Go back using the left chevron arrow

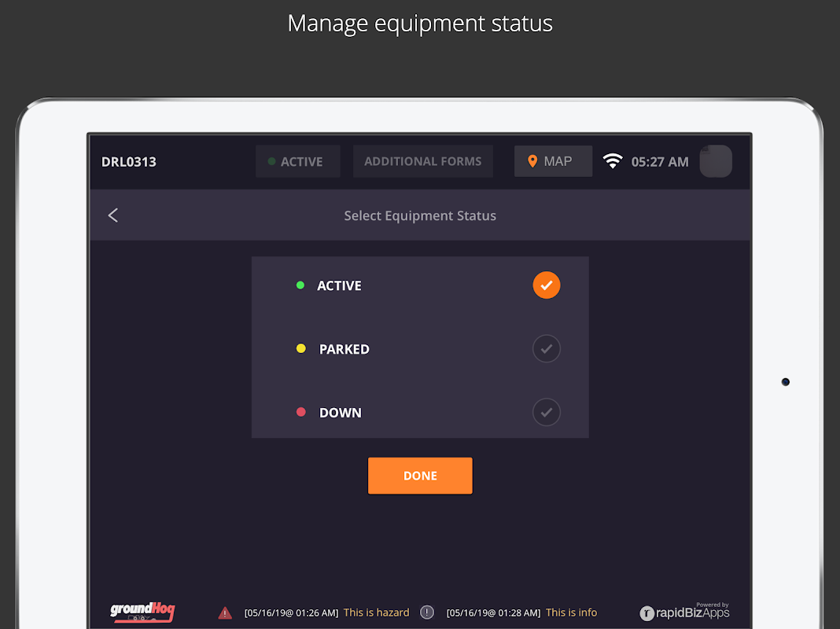(x=113, y=215)
